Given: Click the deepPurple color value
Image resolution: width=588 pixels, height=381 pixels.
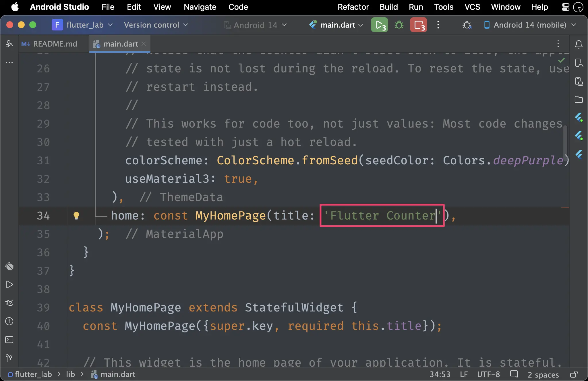Looking at the screenshot, I should click(528, 160).
